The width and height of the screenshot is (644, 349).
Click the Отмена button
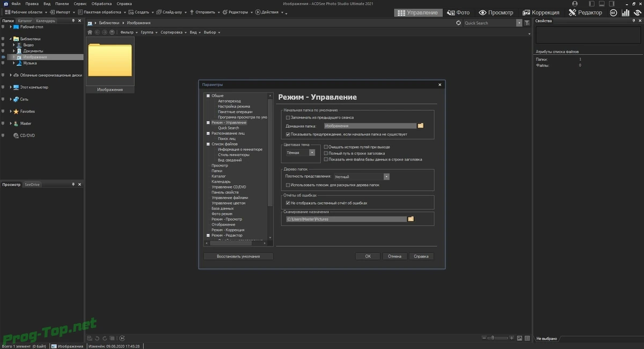tap(394, 257)
